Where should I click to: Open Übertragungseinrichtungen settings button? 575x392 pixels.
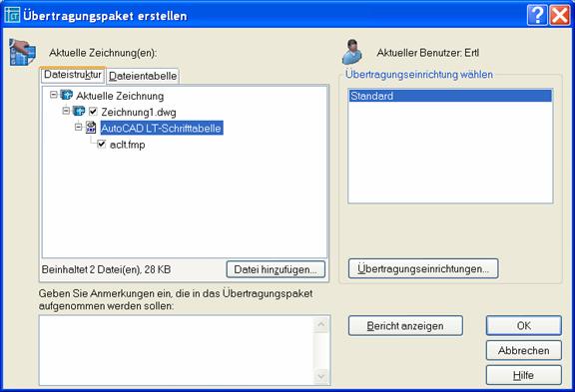point(423,268)
